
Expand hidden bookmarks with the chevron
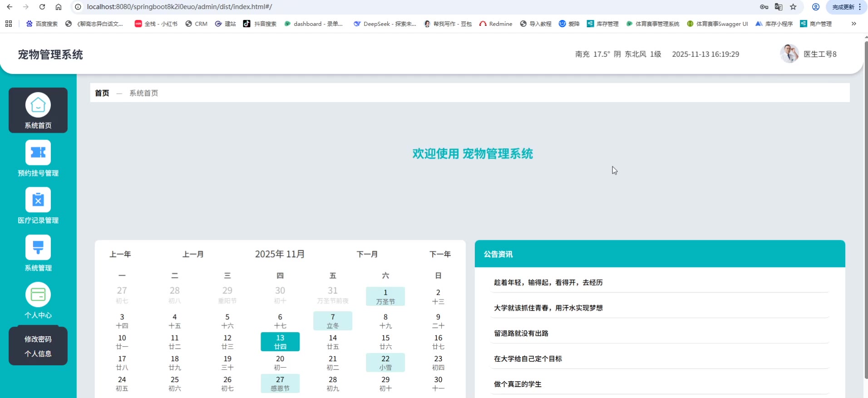pyautogui.click(x=853, y=24)
